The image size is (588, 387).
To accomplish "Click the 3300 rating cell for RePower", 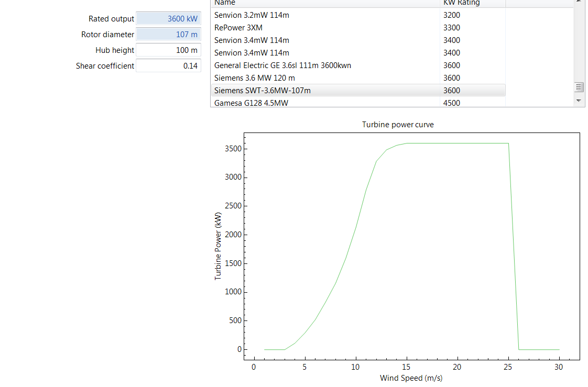I will click(452, 28).
